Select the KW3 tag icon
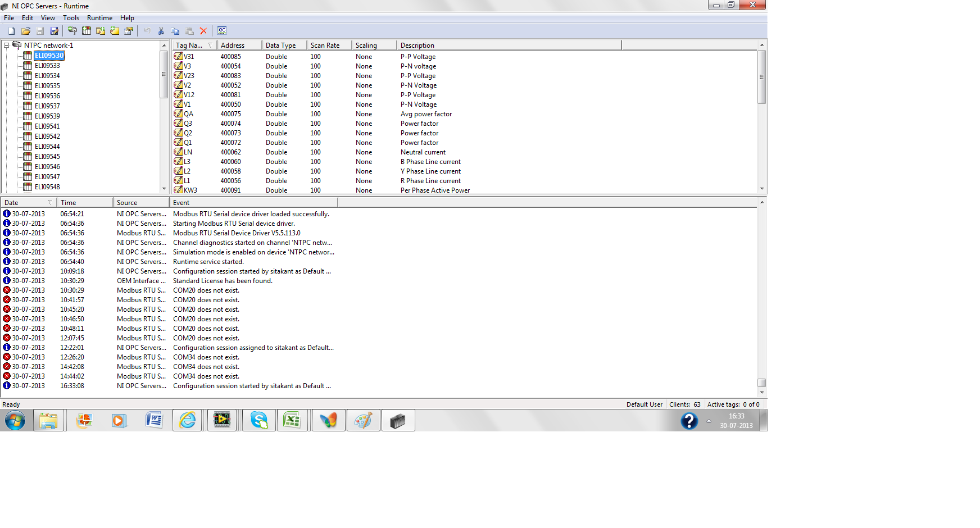The image size is (980, 528). click(x=178, y=190)
